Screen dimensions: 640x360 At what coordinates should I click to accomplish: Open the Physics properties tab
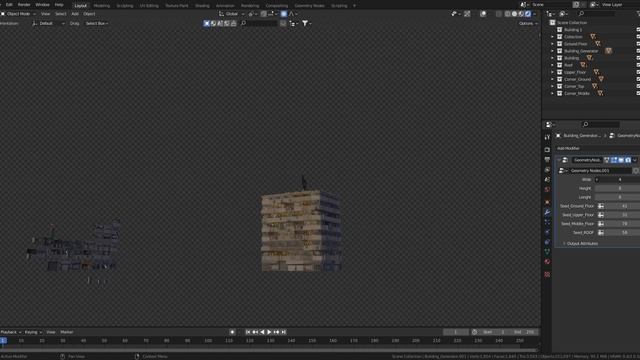pyautogui.click(x=547, y=232)
